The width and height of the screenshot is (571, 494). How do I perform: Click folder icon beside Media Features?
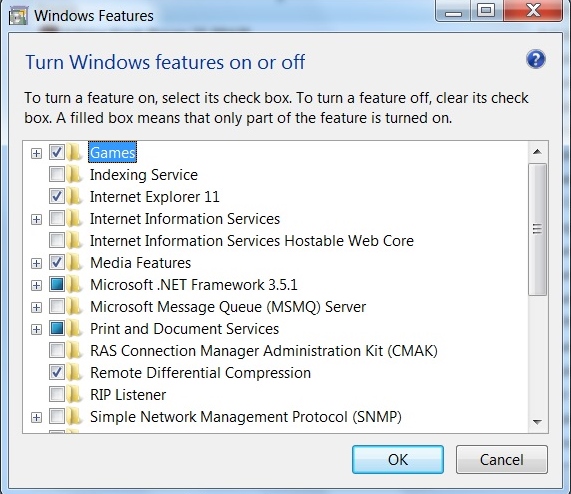pos(75,262)
